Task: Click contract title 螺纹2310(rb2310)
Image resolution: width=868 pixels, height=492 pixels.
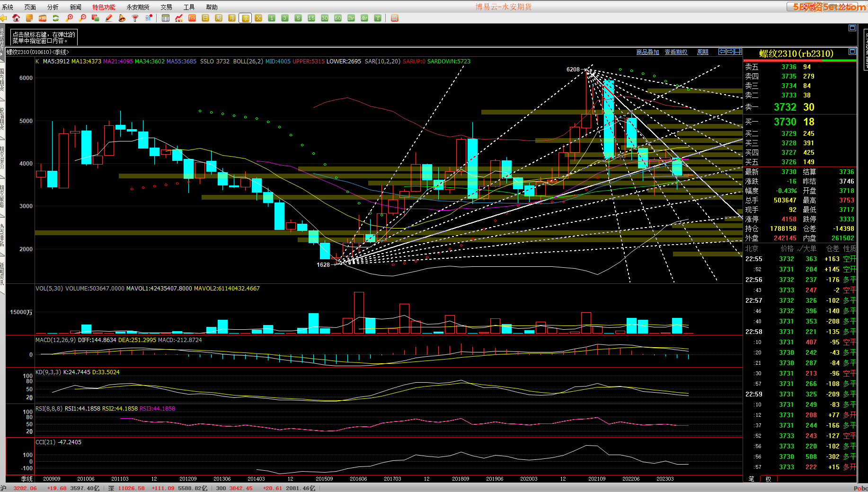Action: point(797,53)
